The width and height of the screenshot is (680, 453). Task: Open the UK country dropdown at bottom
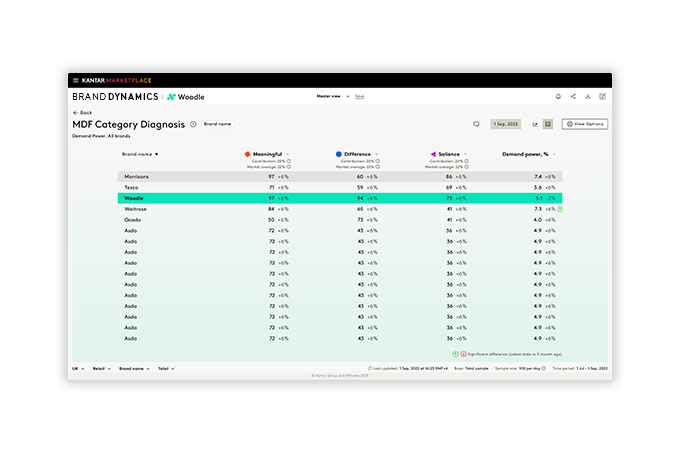[x=78, y=368]
